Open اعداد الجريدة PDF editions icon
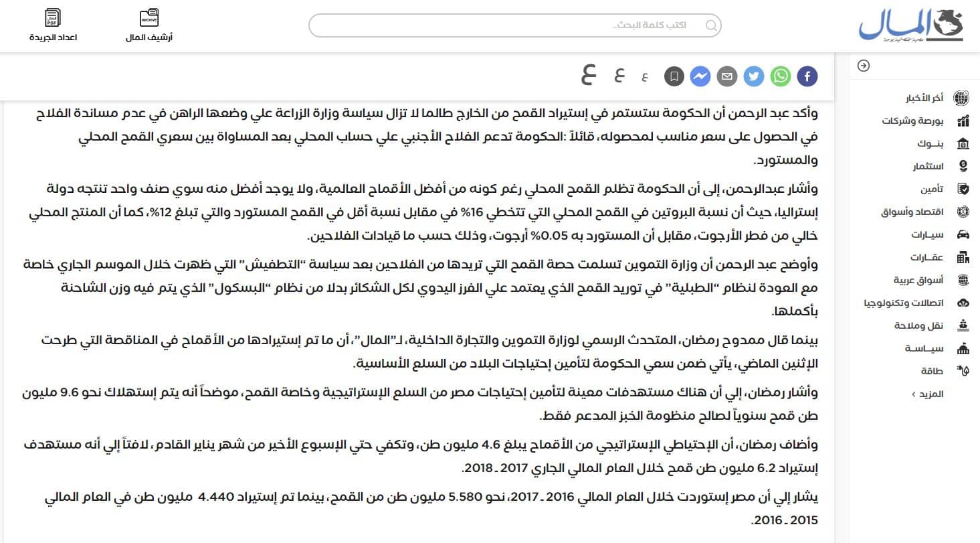 (x=52, y=17)
